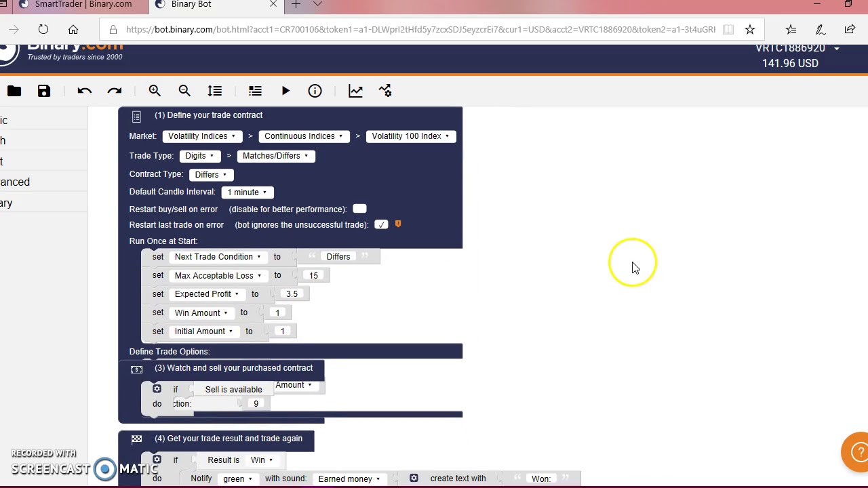Edit the Differs text value
The height and width of the screenshot is (488, 868).
338,257
